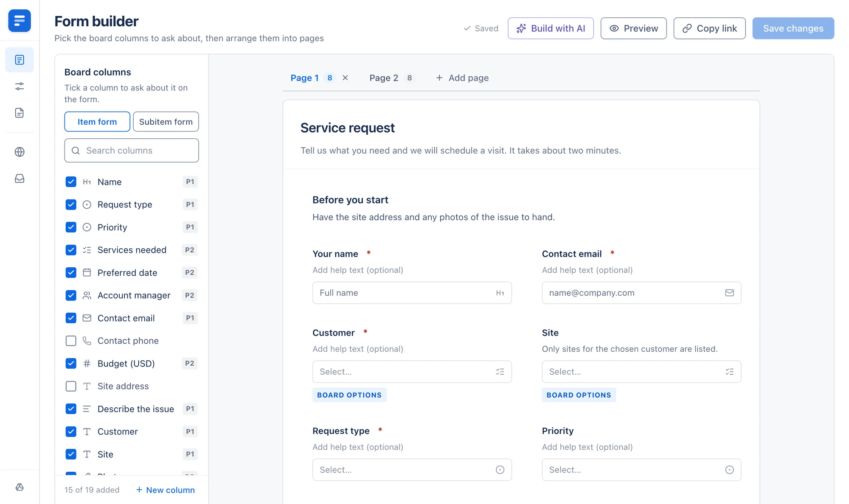Click the Add page button
This screenshot has width=849, height=504.
coord(462,78)
